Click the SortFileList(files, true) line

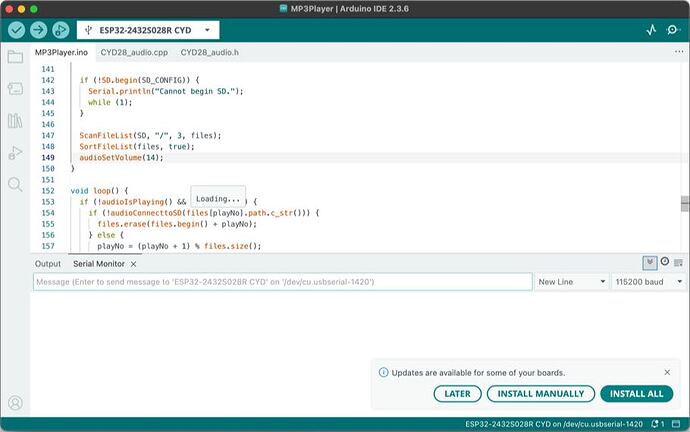click(x=137, y=146)
